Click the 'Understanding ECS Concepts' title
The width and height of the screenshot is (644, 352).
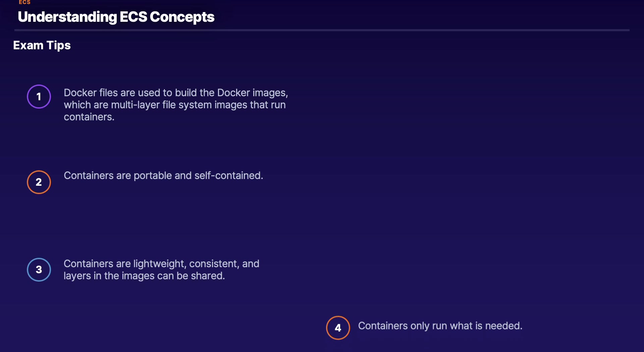(x=116, y=17)
